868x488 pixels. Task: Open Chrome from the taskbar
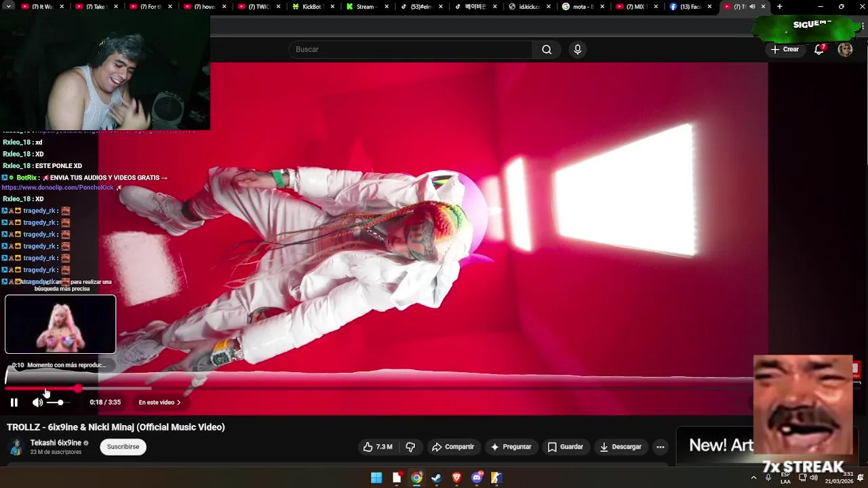(416, 478)
